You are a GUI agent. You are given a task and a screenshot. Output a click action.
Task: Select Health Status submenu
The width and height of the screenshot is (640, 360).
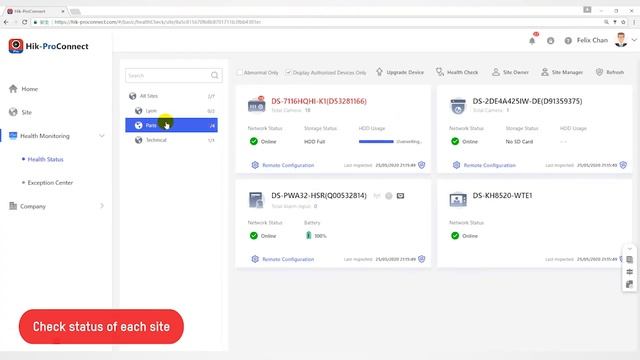click(45, 159)
